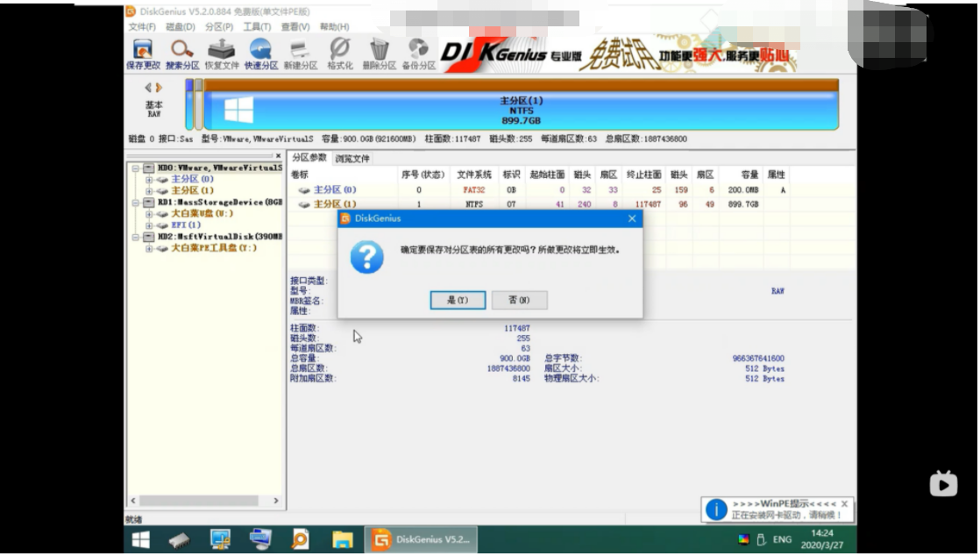Image resolution: width=980 pixels, height=556 pixels.
Task: Close the WinPE提示 notification popup
Action: click(x=844, y=503)
